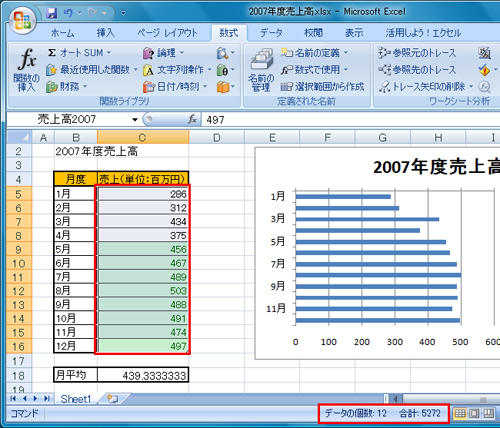Viewport: 500px width, 428px height.
Task: Go to the next sheet navigation arrow
Action: [35, 398]
